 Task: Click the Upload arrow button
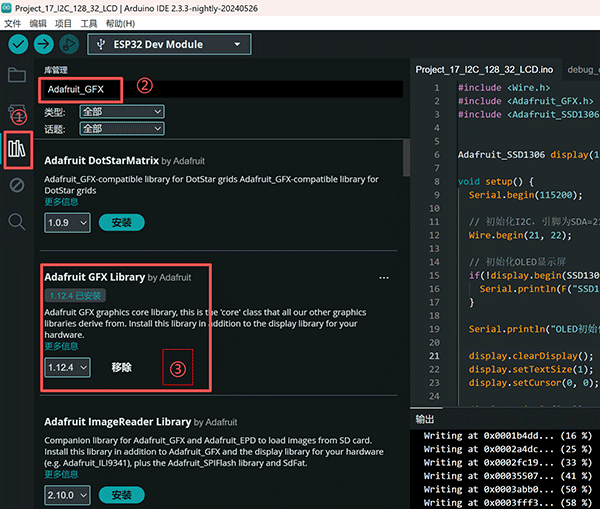pyautogui.click(x=44, y=44)
